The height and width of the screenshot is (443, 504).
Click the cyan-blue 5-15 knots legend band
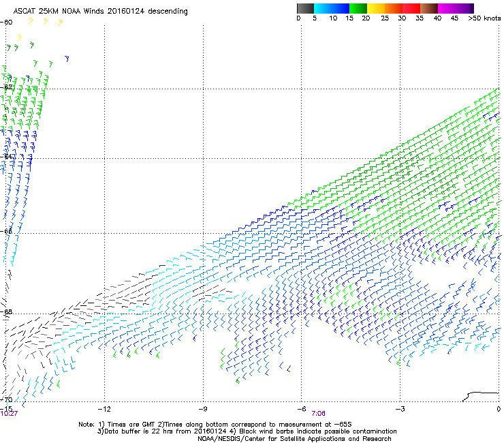[x=332, y=8]
